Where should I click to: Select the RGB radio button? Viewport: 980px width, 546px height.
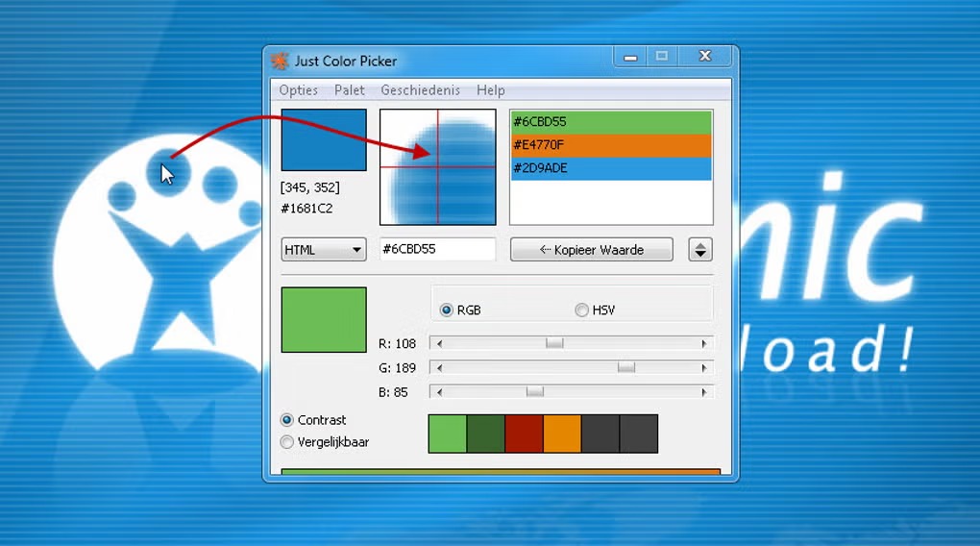446,310
